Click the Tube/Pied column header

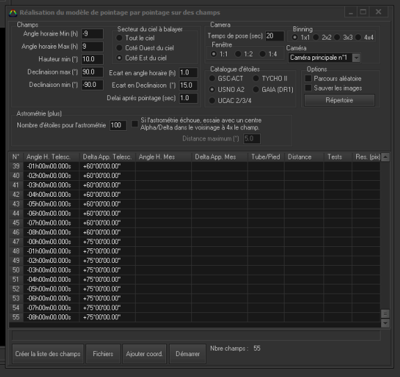pos(266,157)
